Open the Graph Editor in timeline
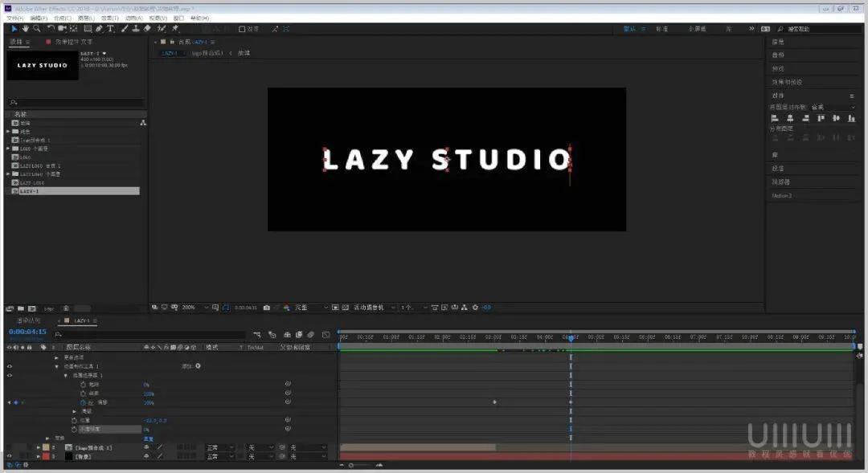The image size is (868, 473). [x=326, y=335]
